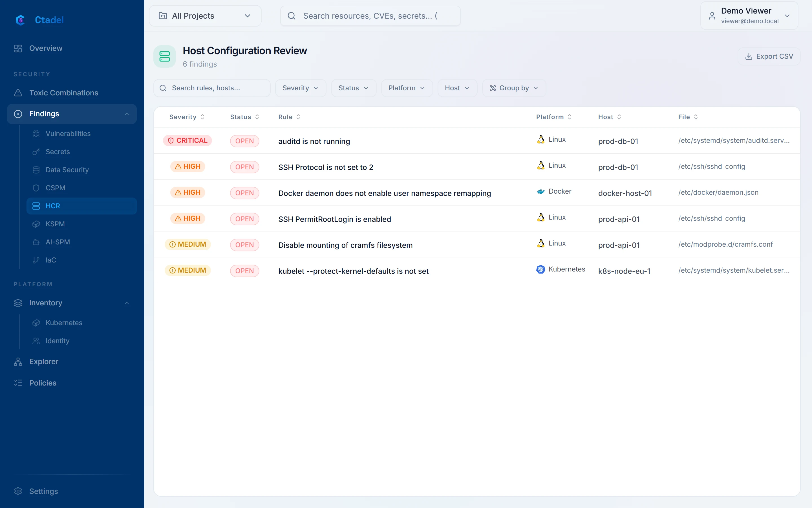Open the Group by dropdown
812x508 pixels.
click(514, 88)
